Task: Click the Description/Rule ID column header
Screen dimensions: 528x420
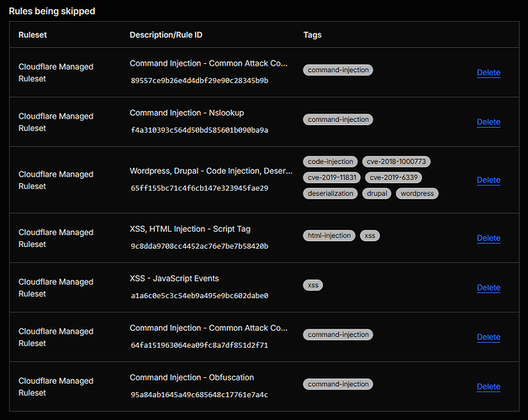Action: 166,34
